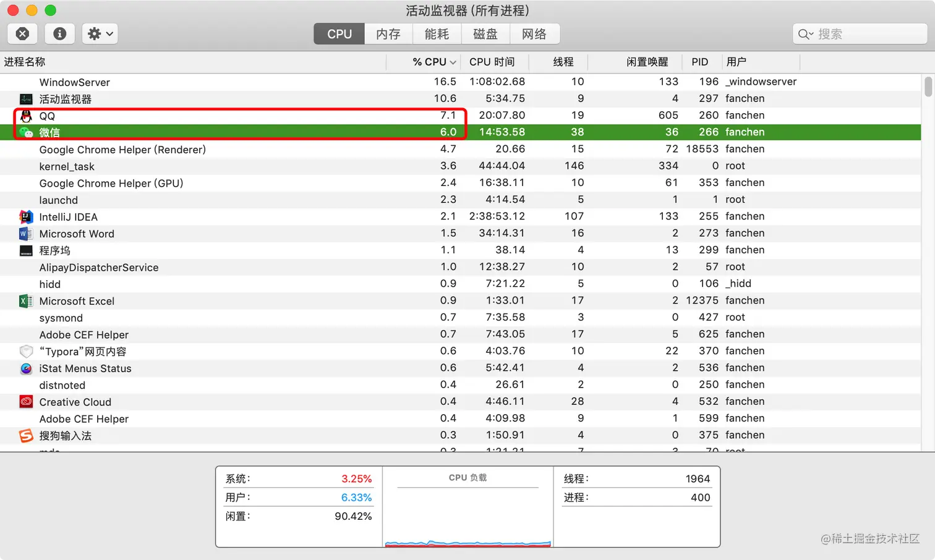Click the 搜狗输入法 icon

pyautogui.click(x=26, y=436)
